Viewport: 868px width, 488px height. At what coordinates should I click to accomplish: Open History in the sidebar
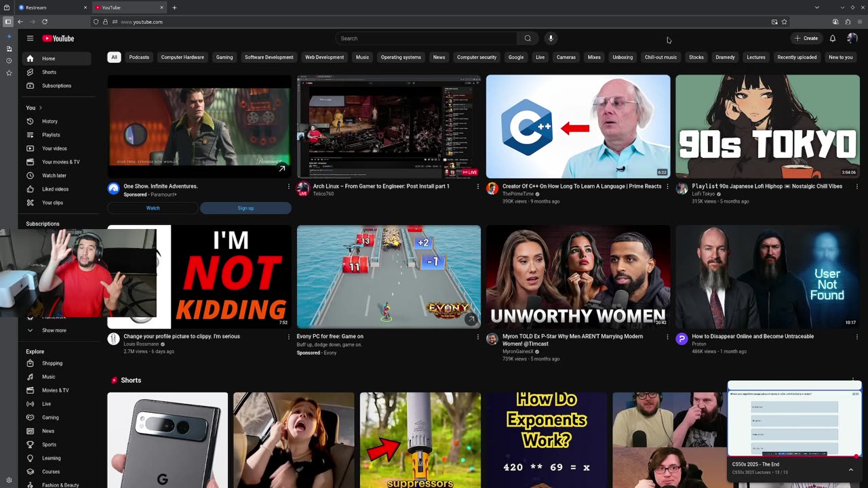(56, 121)
